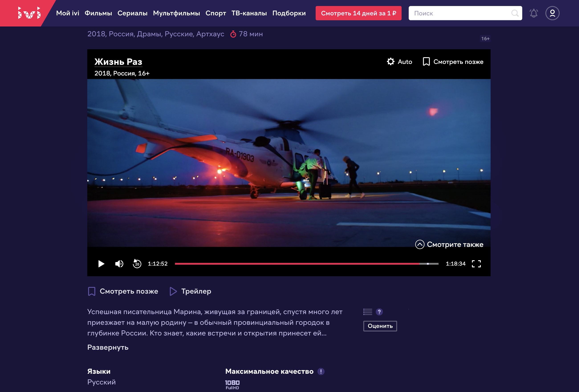The width and height of the screenshot is (579, 392).
Task: Play the Трейлер
Action: [190, 291]
